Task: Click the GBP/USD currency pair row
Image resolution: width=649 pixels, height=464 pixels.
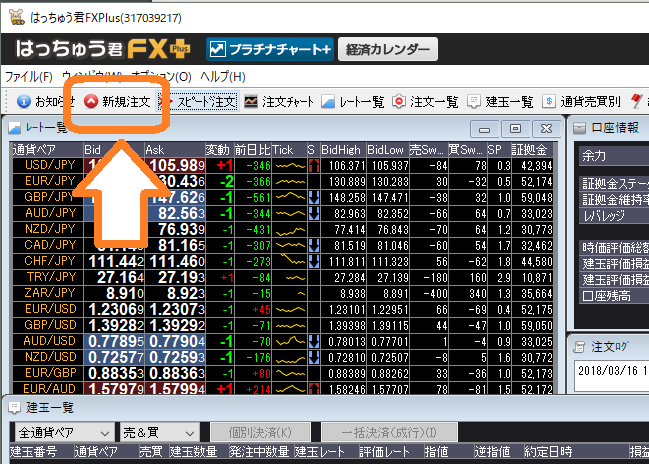Action: (x=283, y=326)
